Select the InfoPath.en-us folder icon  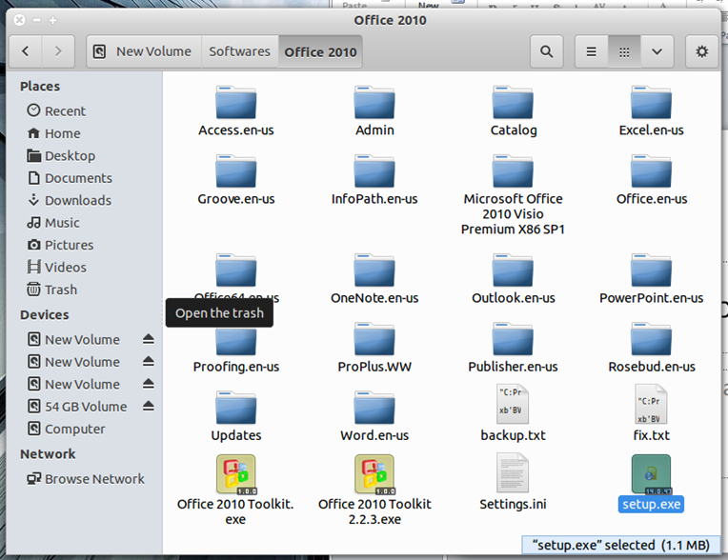click(374, 171)
